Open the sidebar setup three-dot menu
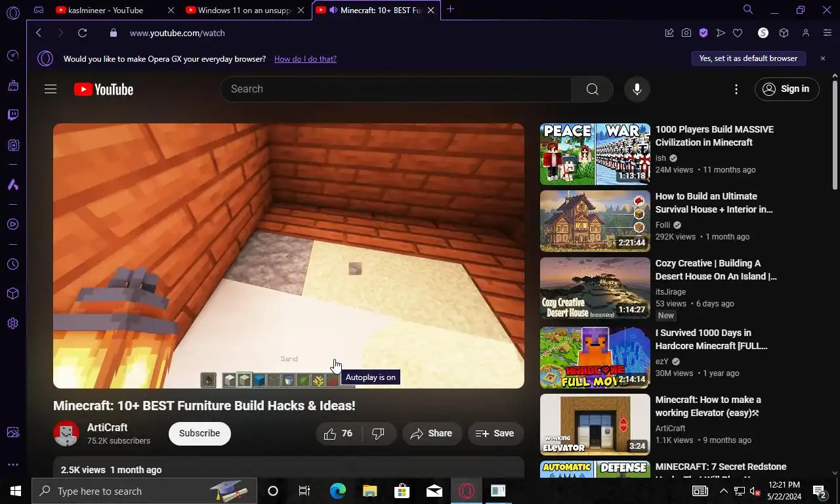The height and width of the screenshot is (504, 840). coord(13,465)
